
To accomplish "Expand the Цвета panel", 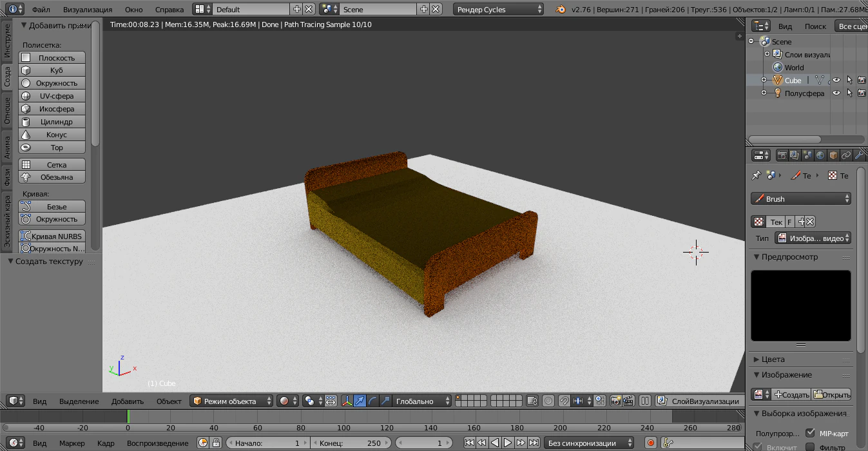I will tap(773, 359).
